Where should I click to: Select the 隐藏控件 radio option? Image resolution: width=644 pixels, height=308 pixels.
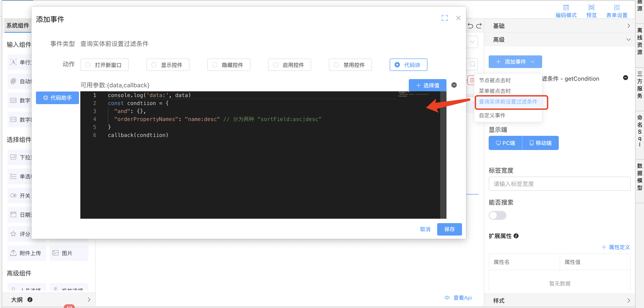[x=229, y=65]
